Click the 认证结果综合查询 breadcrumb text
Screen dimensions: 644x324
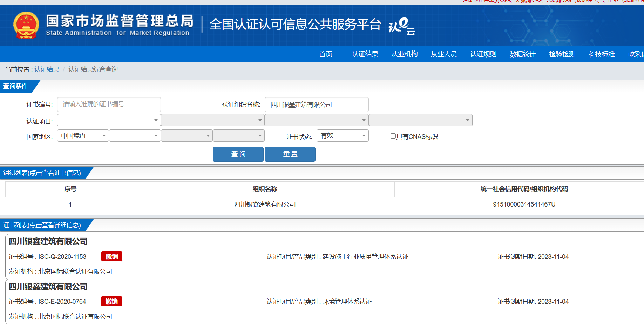pyautogui.click(x=93, y=69)
